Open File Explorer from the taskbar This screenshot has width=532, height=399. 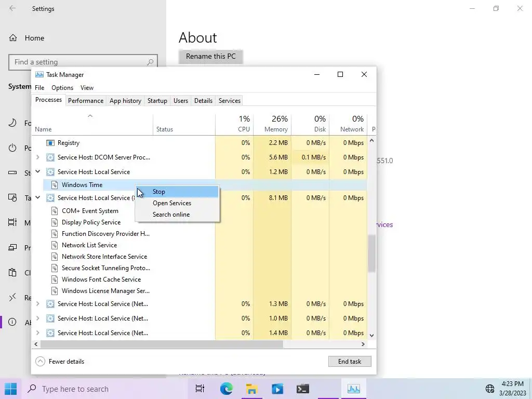tap(252, 389)
